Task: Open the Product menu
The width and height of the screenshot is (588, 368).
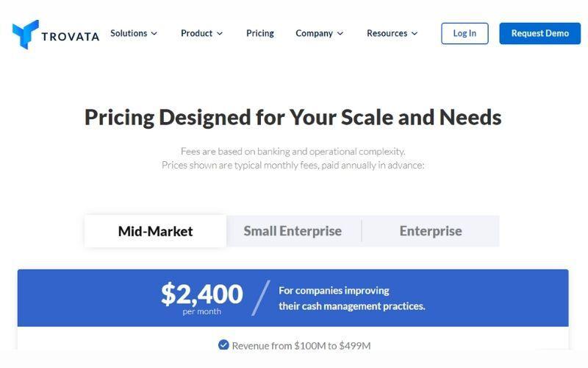Action: point(196,33)
